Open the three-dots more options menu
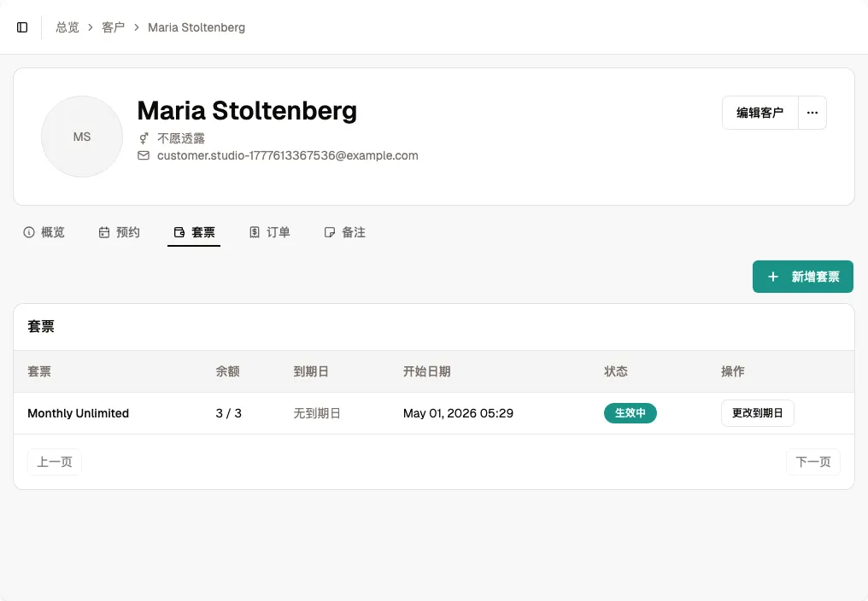Screen dimensions: 868x601 (812, 113)
